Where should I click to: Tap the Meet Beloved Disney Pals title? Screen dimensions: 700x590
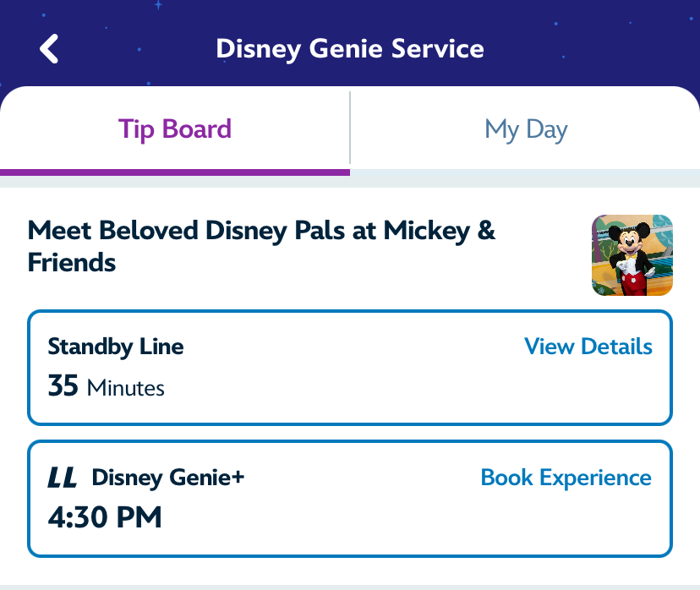click(262, 245)
